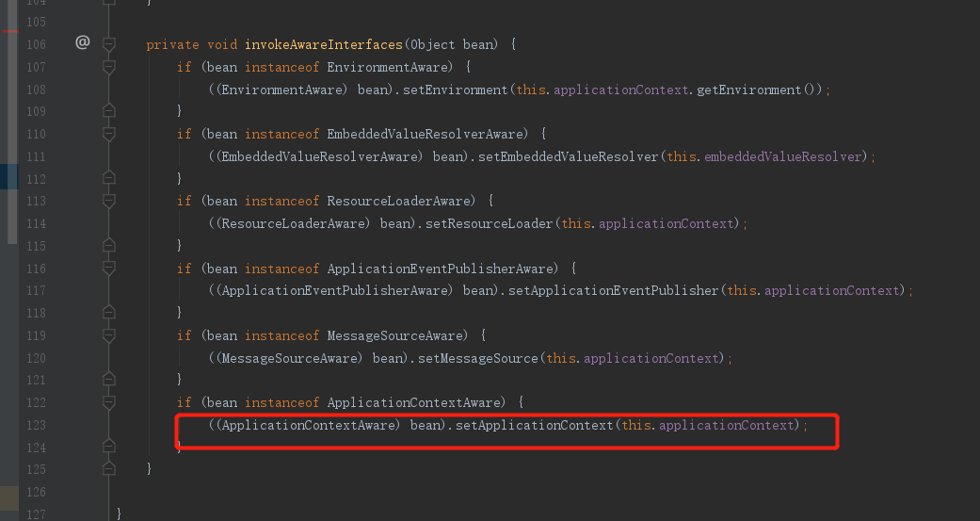Collapse the ResourceLoaderAware if-block at line 113
This screenshot has height=521, width=980.
[109, 201]
